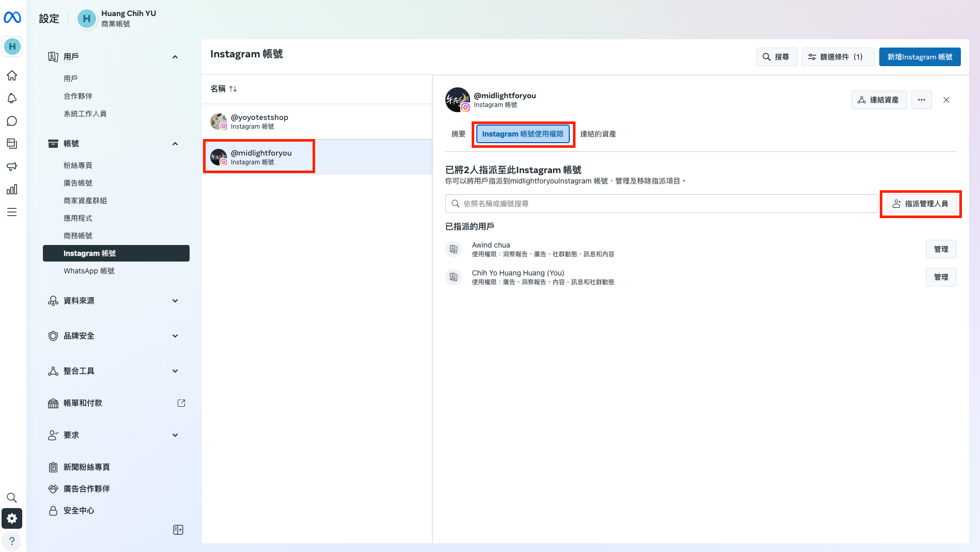Click 指派管理人員 button

tap(921, 204)
